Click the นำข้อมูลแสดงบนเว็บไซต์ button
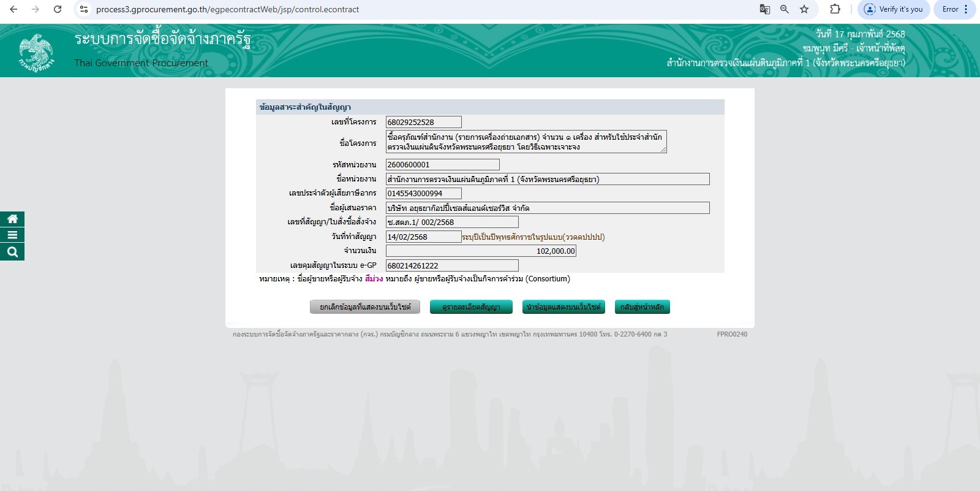The image size is (980, 491). click(x=563, y=307)
